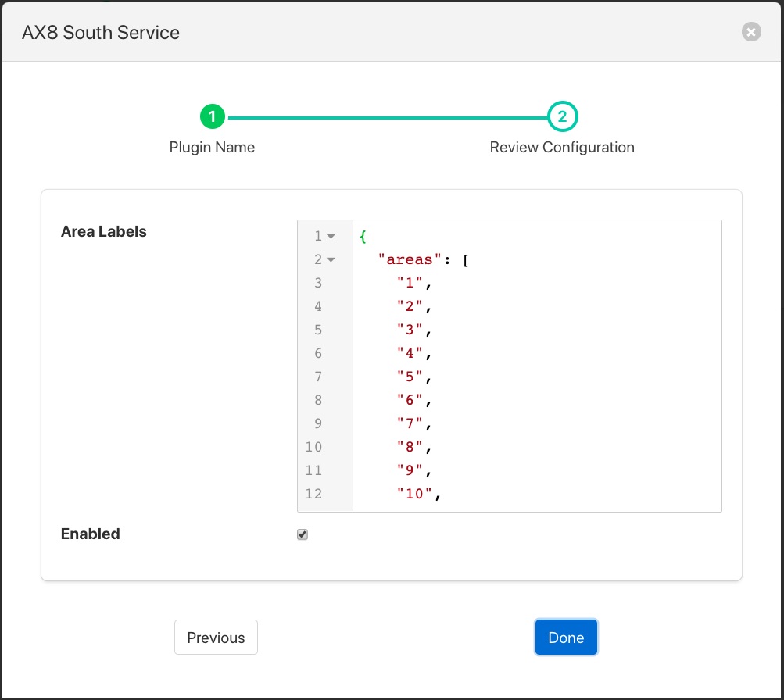Click the "1" array value

410,283
